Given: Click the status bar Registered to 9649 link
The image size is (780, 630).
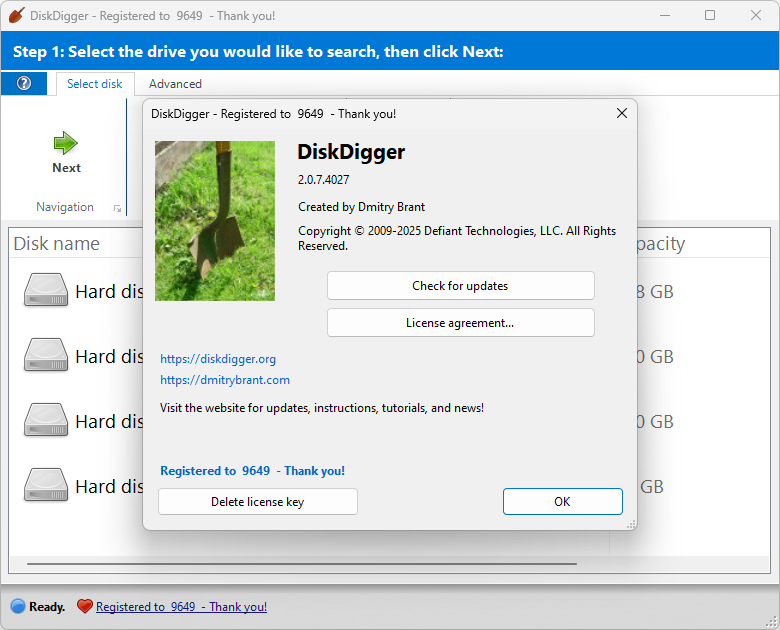Looking at the screenshot, I should pyautogui.click(x=182, y=607).
